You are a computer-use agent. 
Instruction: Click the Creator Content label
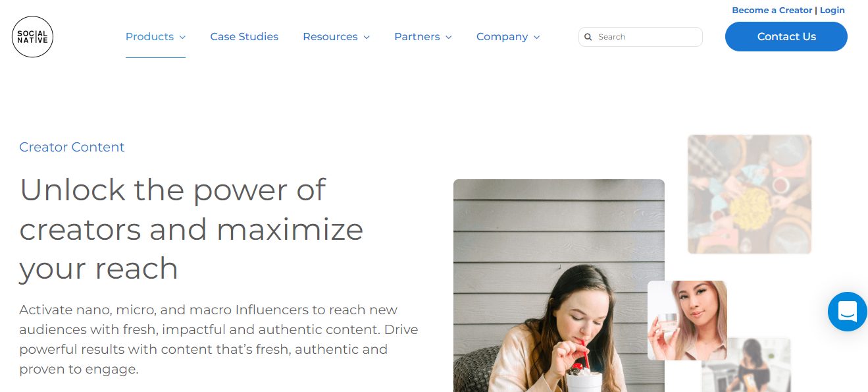[72, 147]
